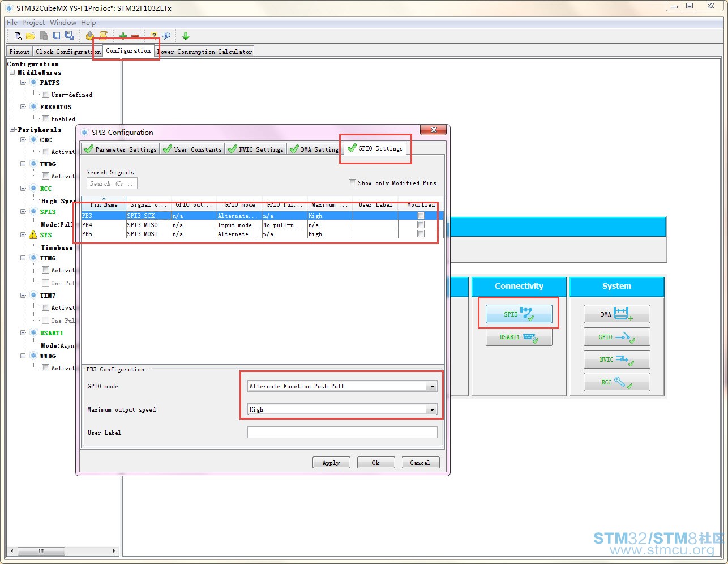Viewport: 728px width, 564px height.
Task: Switch to the Clock Configuration tab
Action: point(68,51)
